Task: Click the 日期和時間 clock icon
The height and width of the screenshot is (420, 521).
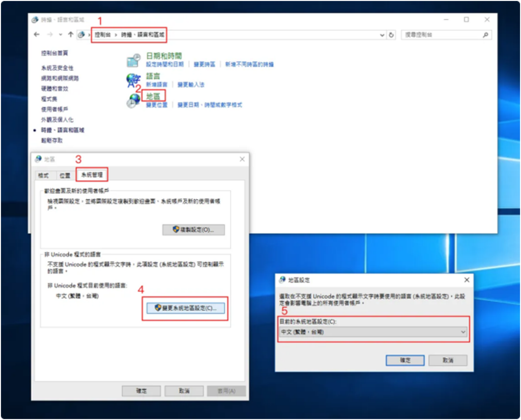Action: [133, 61]
